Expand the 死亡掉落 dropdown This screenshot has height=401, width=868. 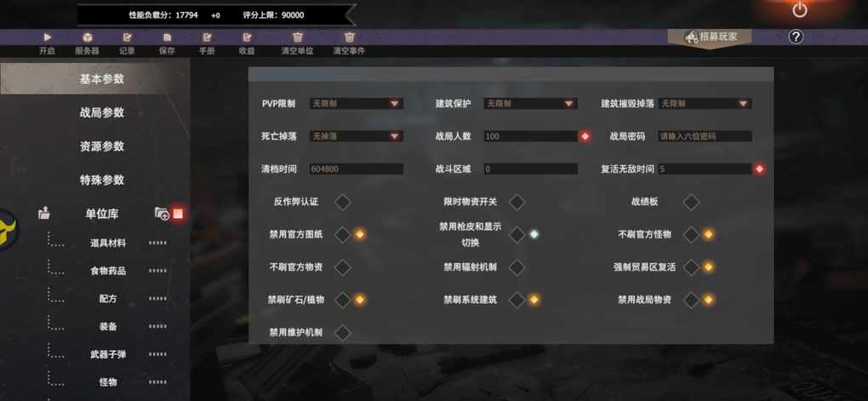point(356,136)
